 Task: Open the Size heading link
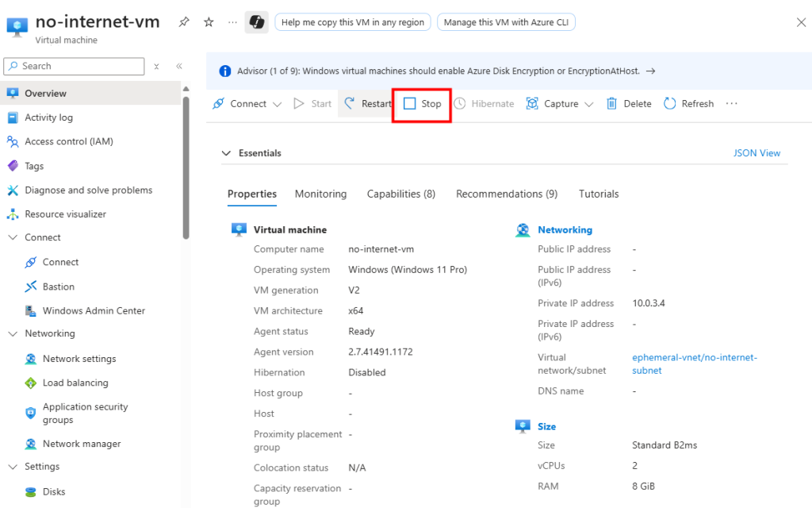point(547,426)
